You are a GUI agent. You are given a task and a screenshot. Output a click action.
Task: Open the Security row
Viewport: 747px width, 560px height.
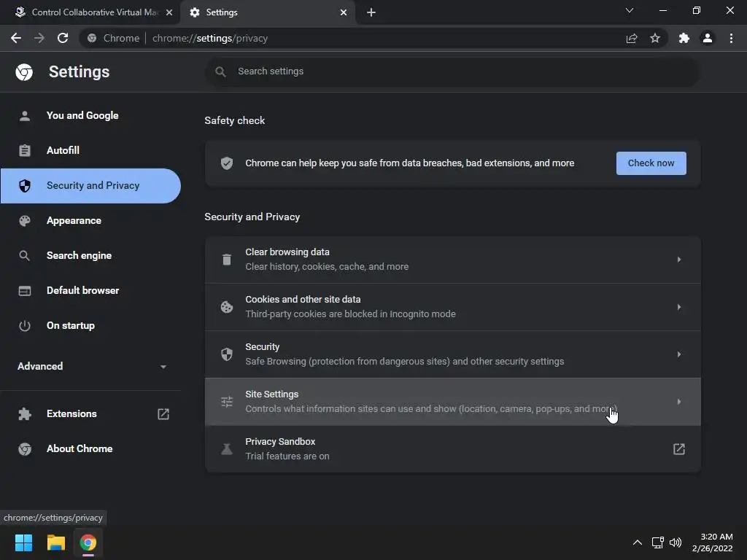(452, 354)
